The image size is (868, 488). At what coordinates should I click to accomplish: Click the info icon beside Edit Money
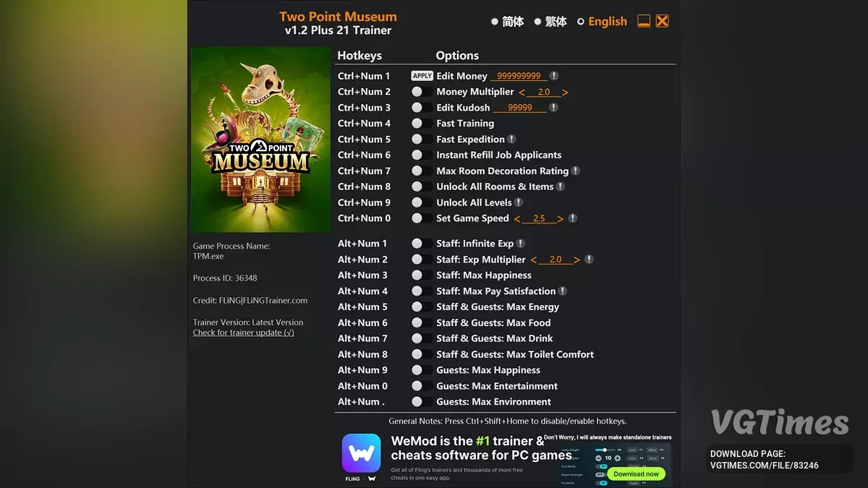pos(553,76)
